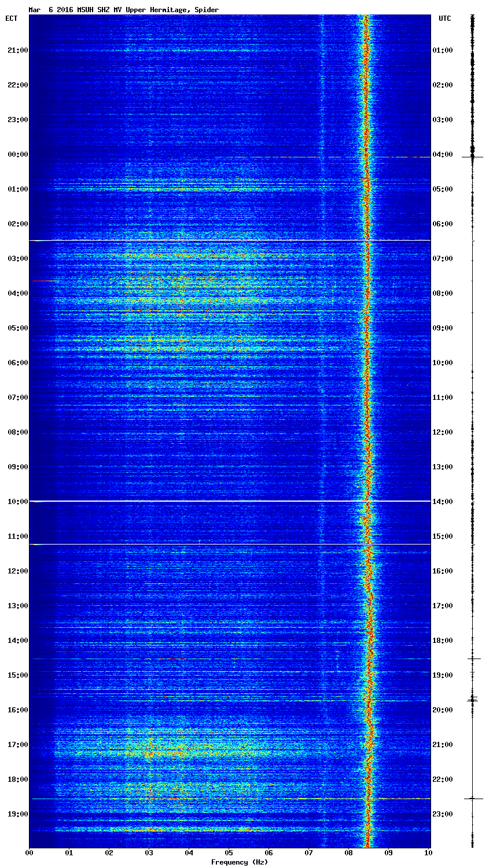
Task: Click the ECT axis label 13:00
Action: (x=17, y=606)
